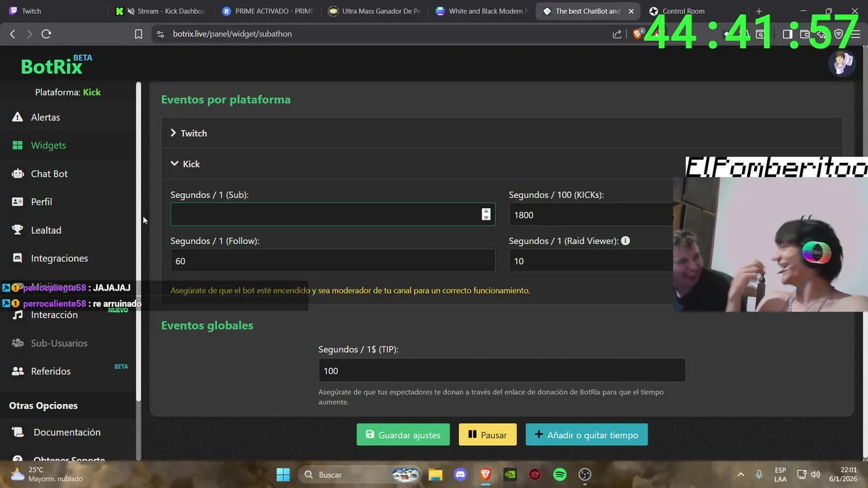This screenshot has height=488, width=868.
Task: Click the Raid Viewer seconds field
Action: [x=591, y=261]
